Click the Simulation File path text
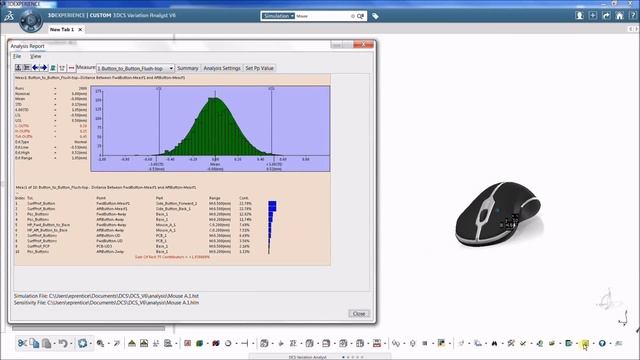The image size is (640, 360). click(x=106, y=296)
